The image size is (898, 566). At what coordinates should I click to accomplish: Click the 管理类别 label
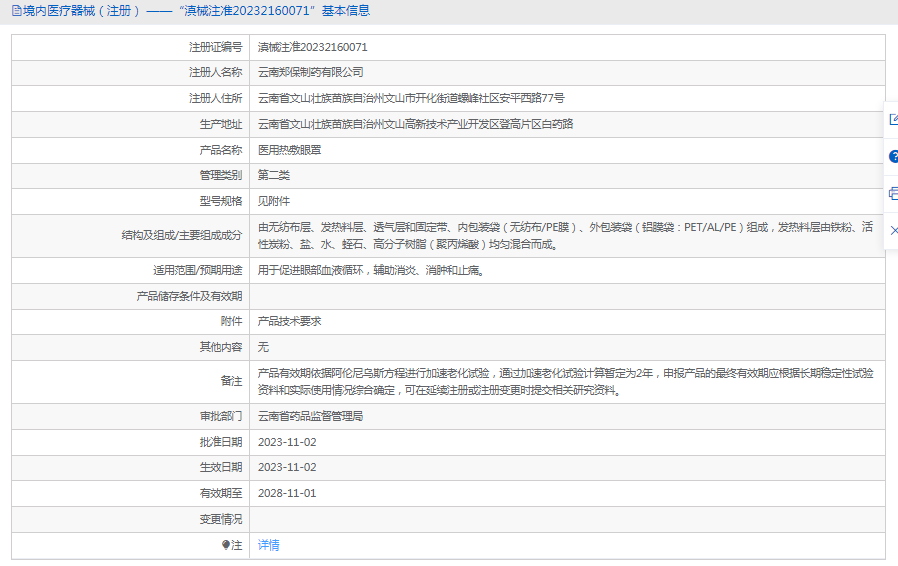tap(220, 175)
